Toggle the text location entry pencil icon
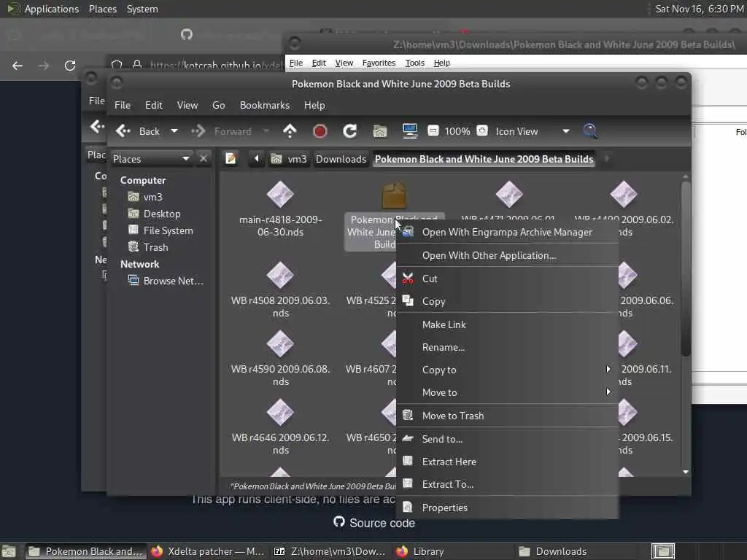This screenshot has height=560, width=747. (231, 158)
